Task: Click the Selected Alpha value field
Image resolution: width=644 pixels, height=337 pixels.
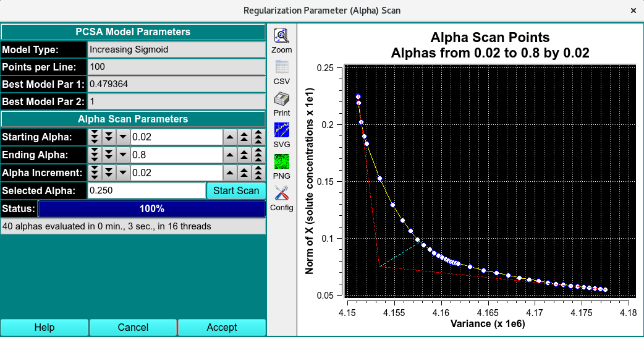Action: click(146, 190)
